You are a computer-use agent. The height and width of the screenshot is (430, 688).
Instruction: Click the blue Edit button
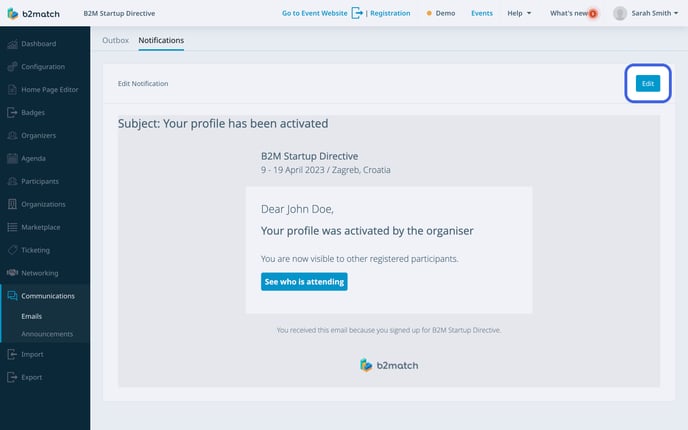click(648, 83)
